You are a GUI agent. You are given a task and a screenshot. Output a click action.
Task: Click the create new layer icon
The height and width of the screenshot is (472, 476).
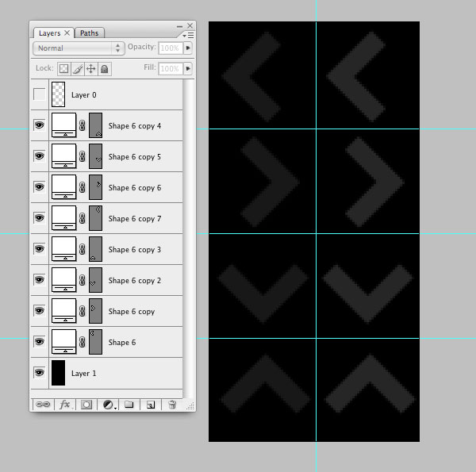151,405
